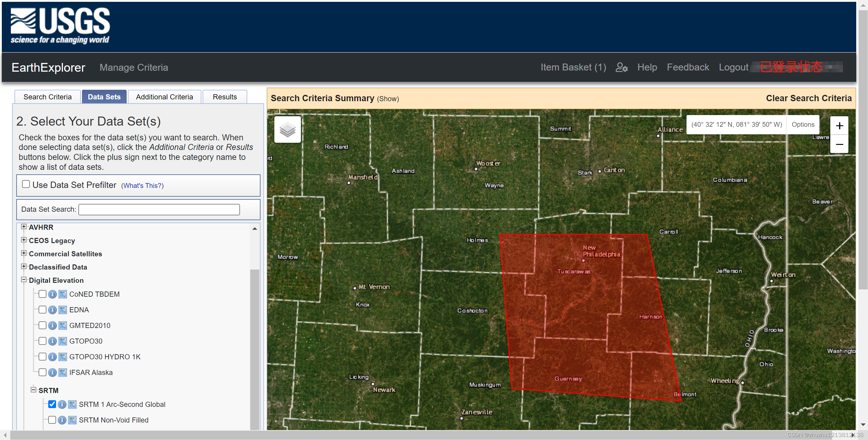This screenshot has height=440, width=868.
Task: Show coverage map icon for IFSAR Alaska
Action: coord(63,372)
